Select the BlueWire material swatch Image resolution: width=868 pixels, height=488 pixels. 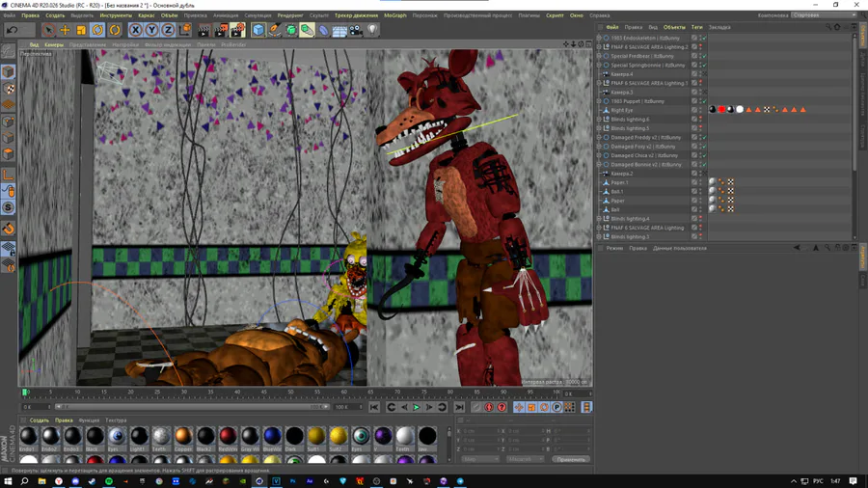[272, 438]
